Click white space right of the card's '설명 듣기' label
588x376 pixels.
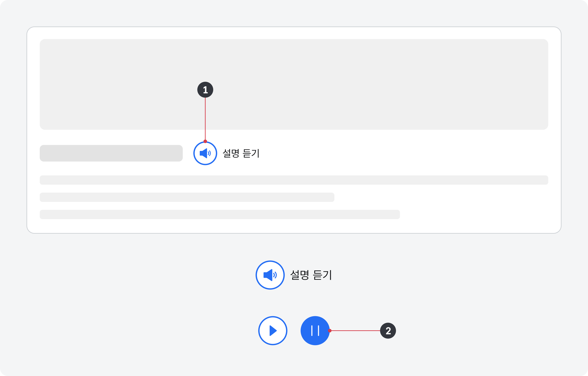(391, 153)
